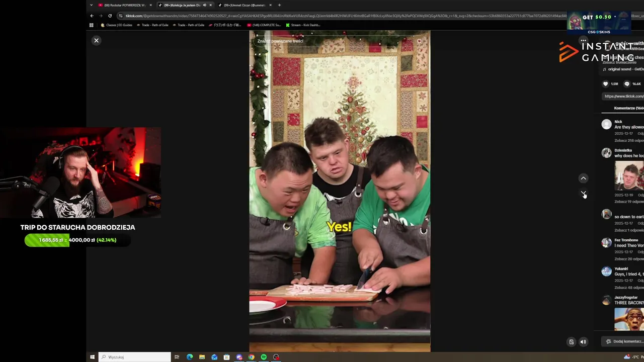Like the video with the heart icon
This screenshot has width=644, height=362.
[x=605, y=84]
